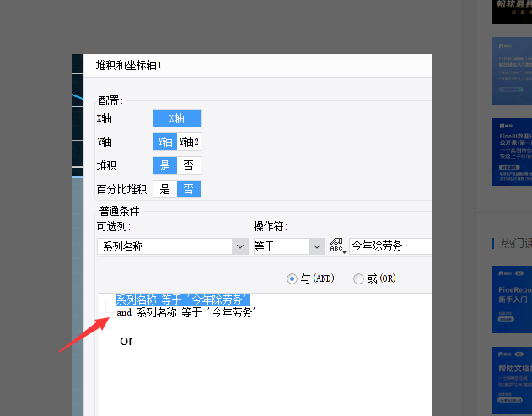The height and width of the screenshot is (416, 532).
Task: Select the 与 (AND) radio button
Action: coord(292,278)
